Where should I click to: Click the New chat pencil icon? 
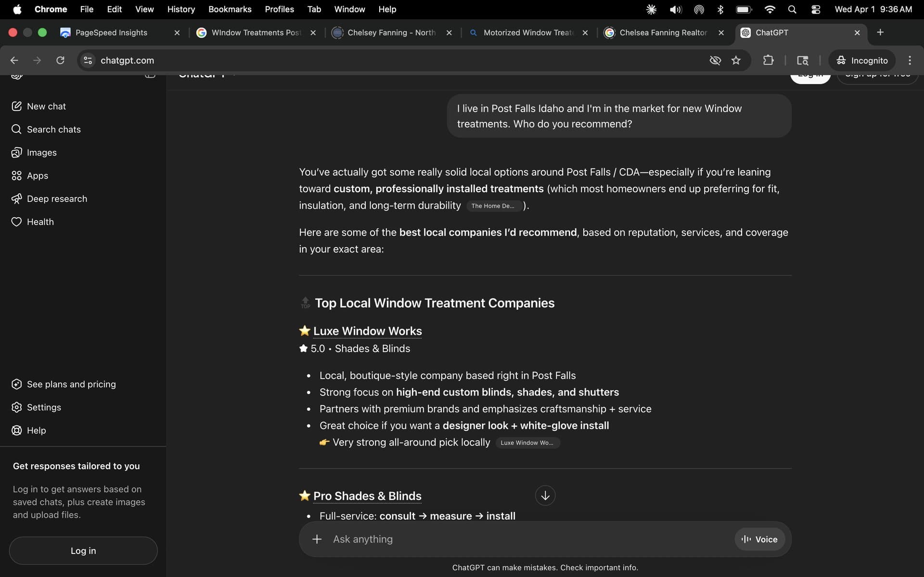(16, 106)
